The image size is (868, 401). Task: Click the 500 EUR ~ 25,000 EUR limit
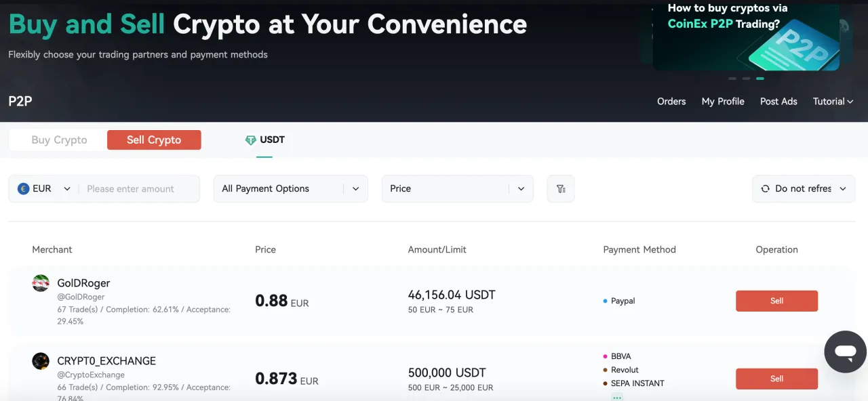[x=450, y=388]
